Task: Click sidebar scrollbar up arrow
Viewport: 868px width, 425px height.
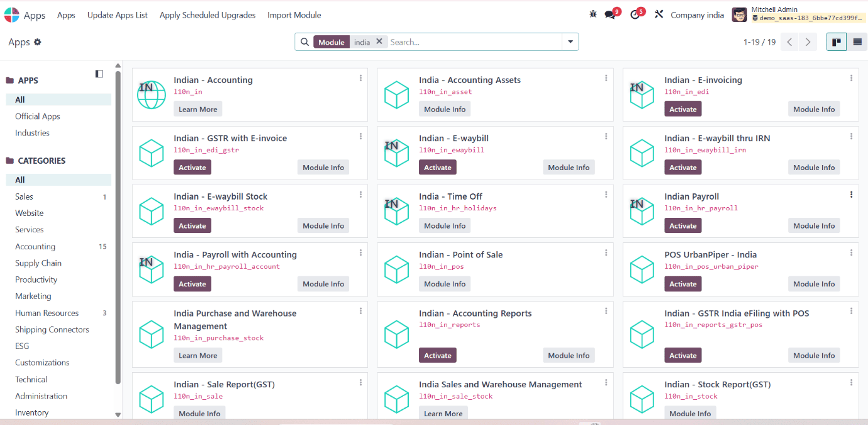Action: click(118, 65)
